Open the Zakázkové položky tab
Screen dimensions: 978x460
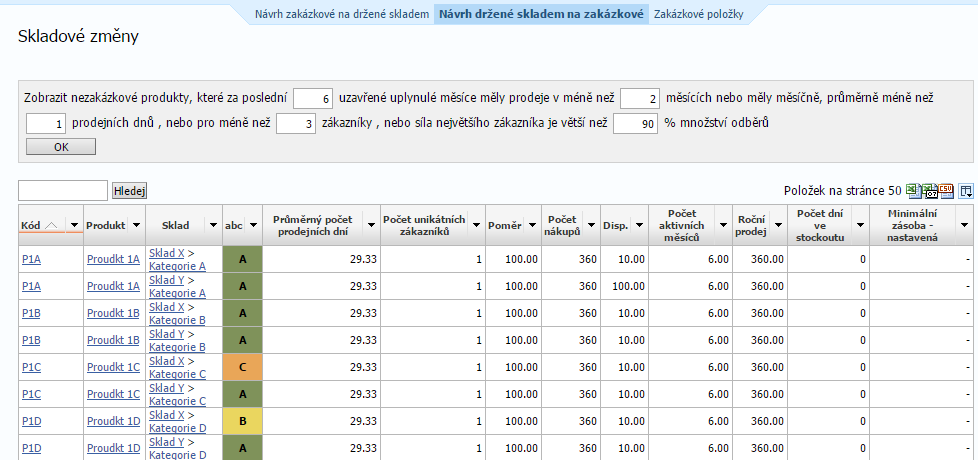[699, 14]
